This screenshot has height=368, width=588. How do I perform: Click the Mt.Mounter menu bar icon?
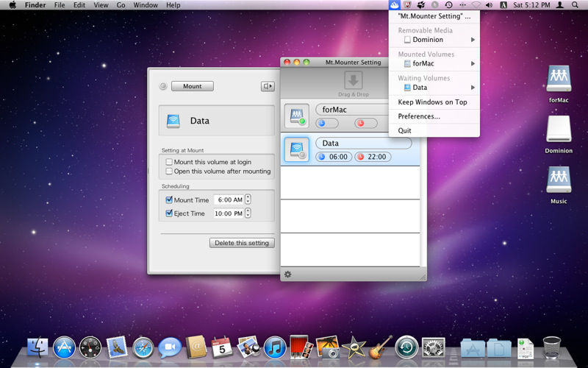394,5
